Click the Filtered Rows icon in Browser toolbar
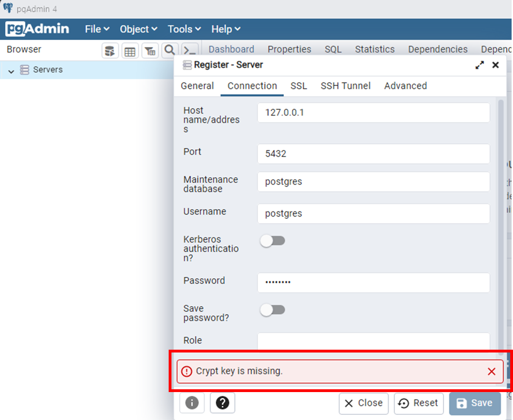This screenshot has height=420, width=513. point(150,51)
